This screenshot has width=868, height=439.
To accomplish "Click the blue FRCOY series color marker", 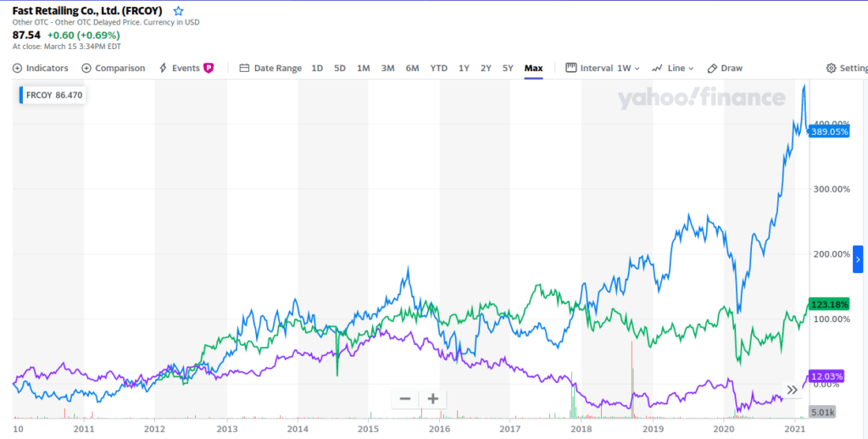I will click(x=22, y=94).
